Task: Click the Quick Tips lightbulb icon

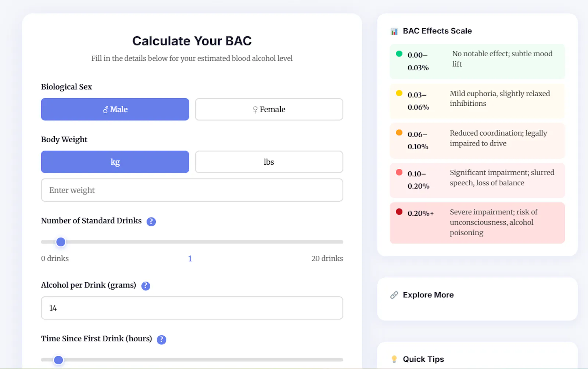Action: pos(394,359)
